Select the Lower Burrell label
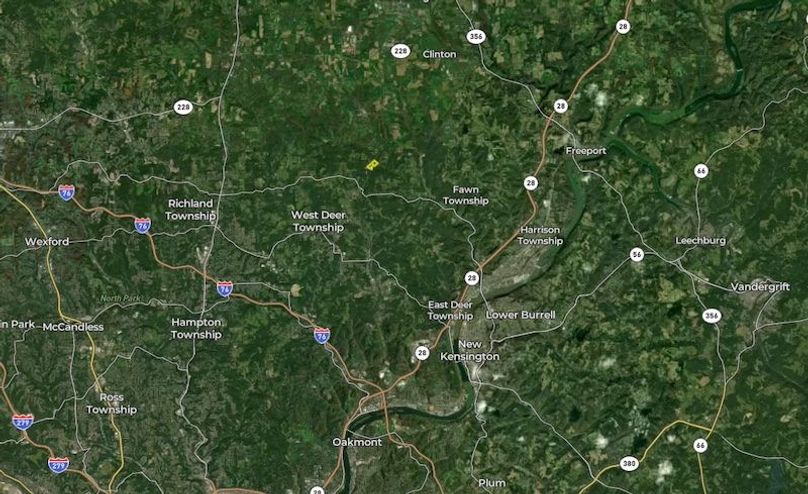The width and height of the screenshot is (808, 494). click(x=520, y=315)
